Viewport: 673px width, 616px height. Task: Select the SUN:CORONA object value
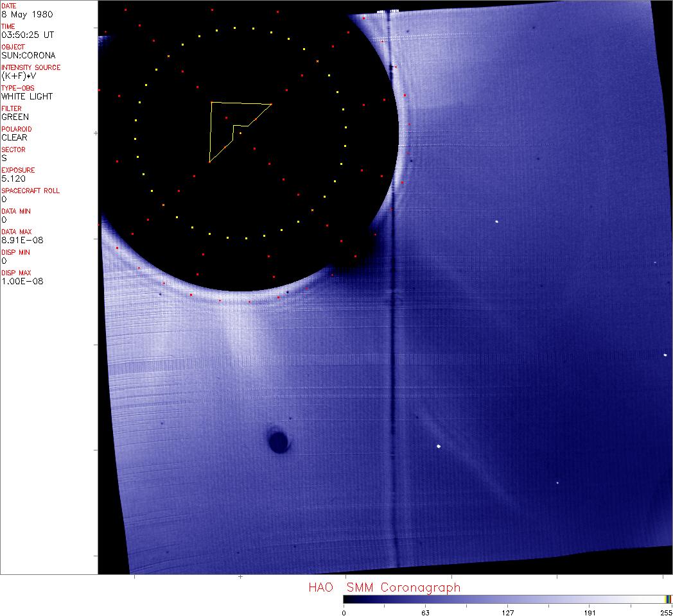coord(28,55)
